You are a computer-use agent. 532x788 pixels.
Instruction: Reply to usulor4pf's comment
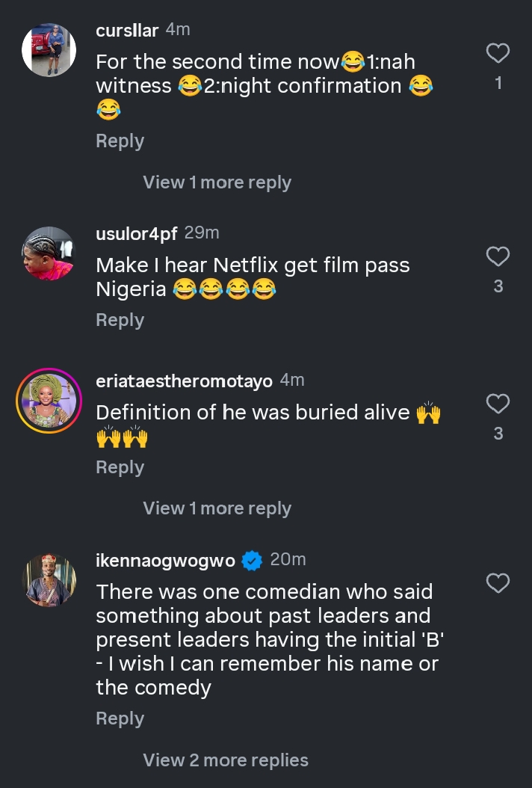click(x=120, y=320)
